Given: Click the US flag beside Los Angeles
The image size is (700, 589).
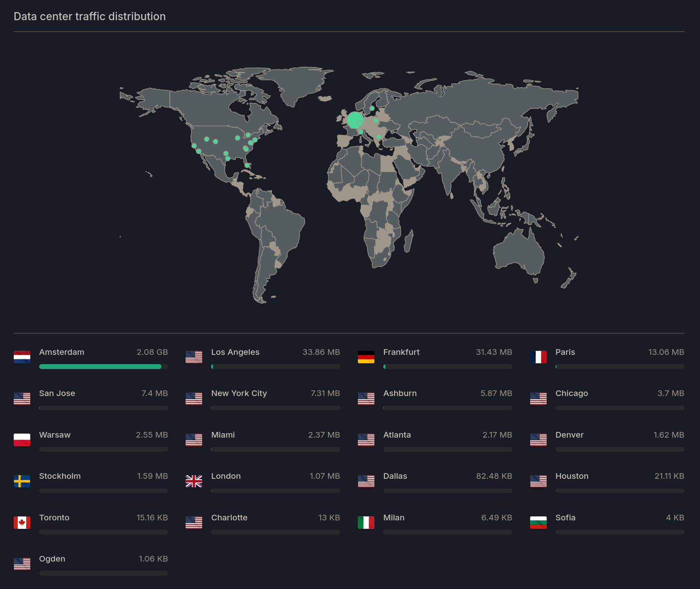Looking at the screenshot, I should [x=194, y=357].
